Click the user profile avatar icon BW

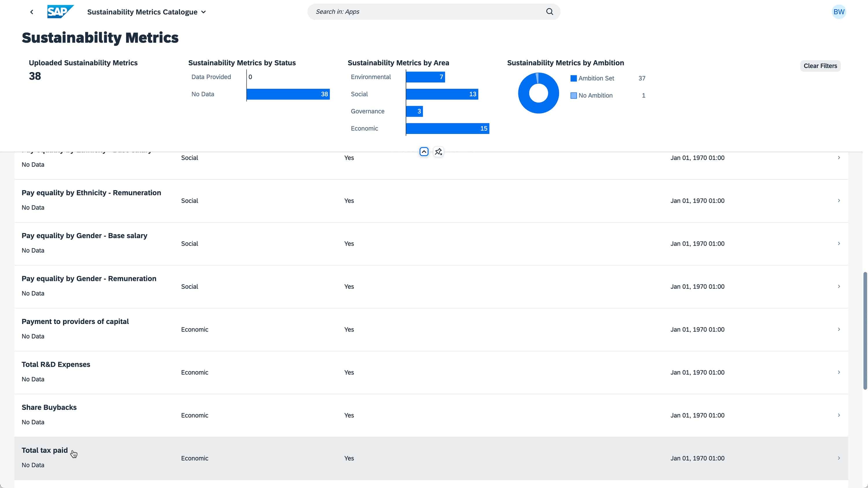point(839,12)
